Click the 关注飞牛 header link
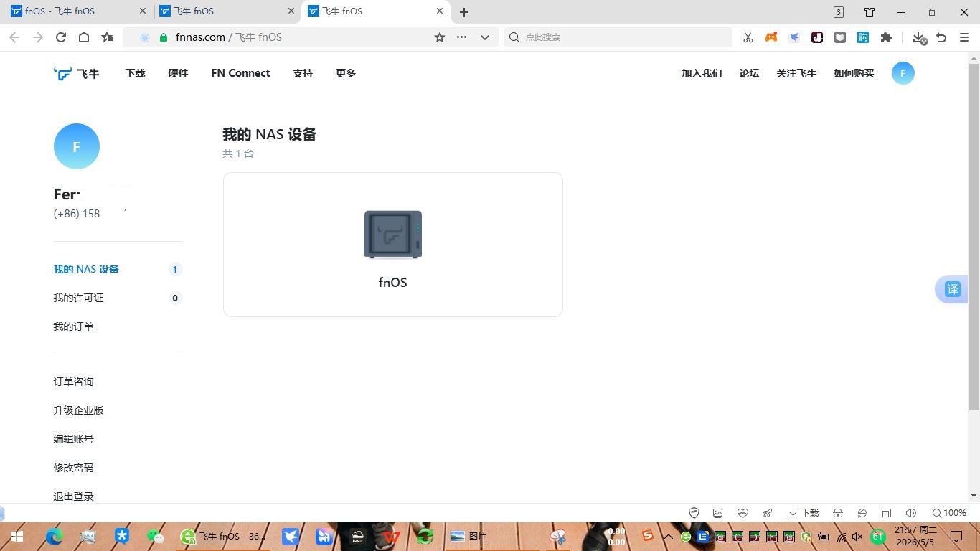Screen dimensions: 980x551 [x=796, y=73]
